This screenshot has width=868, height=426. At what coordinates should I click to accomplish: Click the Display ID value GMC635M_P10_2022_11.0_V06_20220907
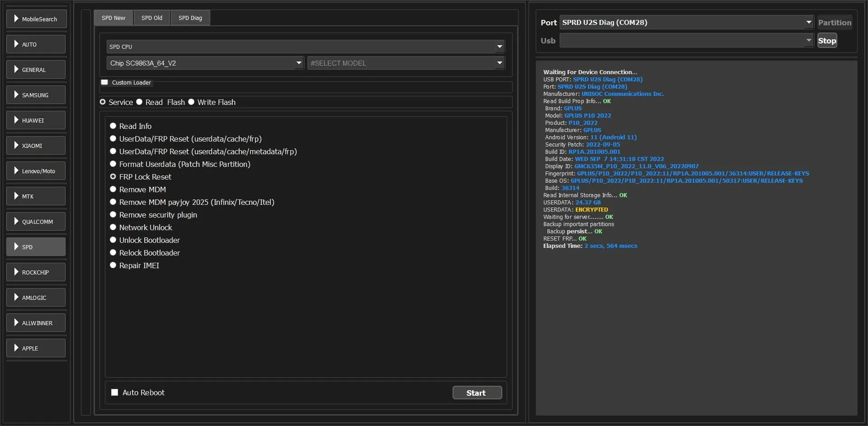tap(637, 166)
